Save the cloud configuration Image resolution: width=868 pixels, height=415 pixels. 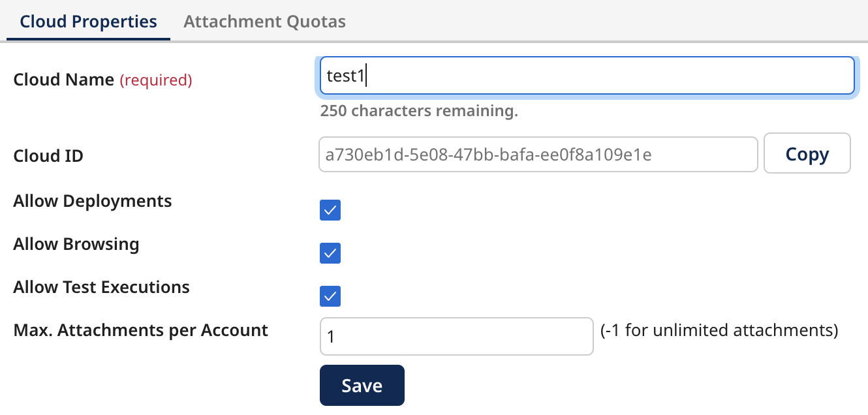(x=362, y=385)
